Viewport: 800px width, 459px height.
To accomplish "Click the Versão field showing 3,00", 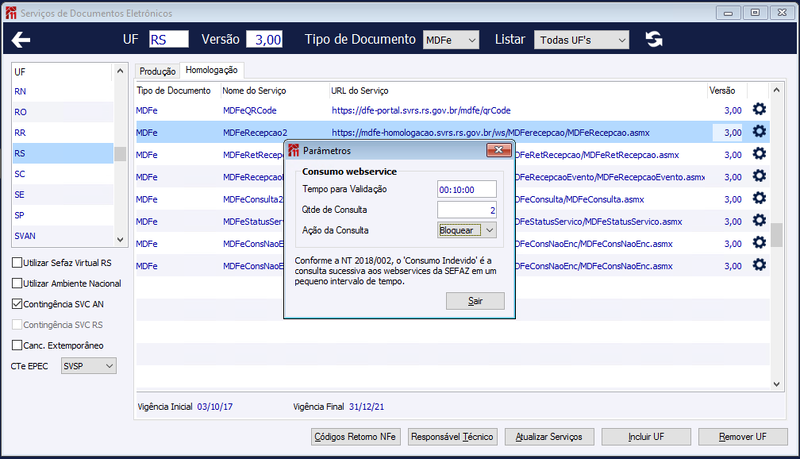I will 264,39.
